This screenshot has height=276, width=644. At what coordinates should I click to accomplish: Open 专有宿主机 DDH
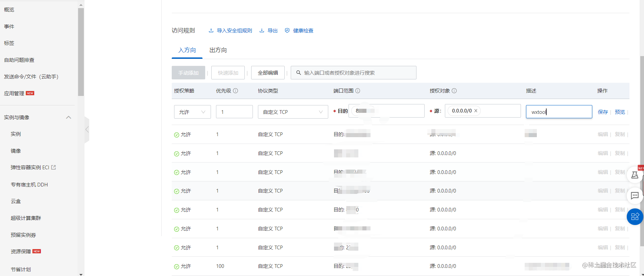pyautogui.click(x=29, y=184)
